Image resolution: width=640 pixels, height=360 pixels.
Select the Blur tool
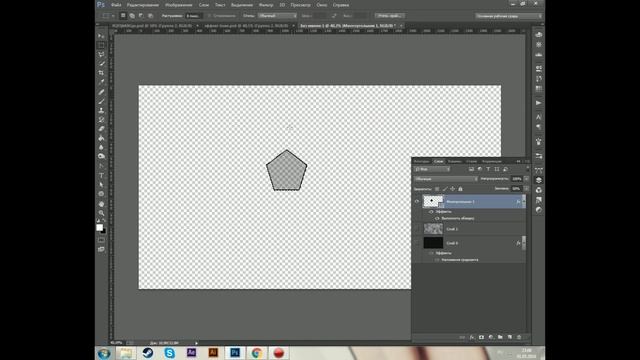101,147
